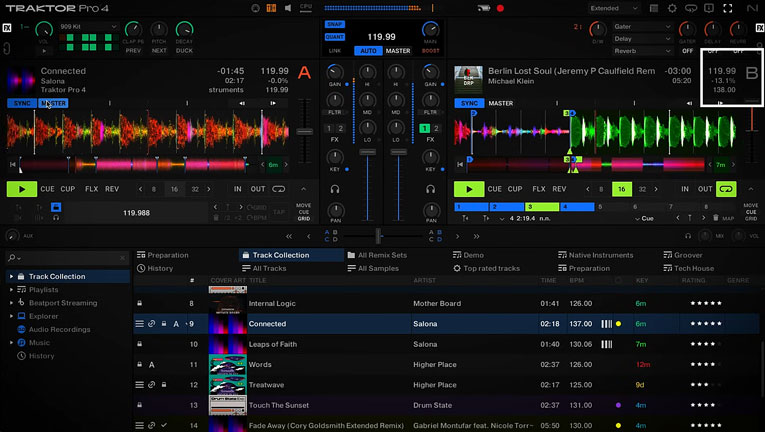The height and width of the screenshot is (432, 765).
Task: Open Tech House favorite playlist
Action: pos(688,268)
